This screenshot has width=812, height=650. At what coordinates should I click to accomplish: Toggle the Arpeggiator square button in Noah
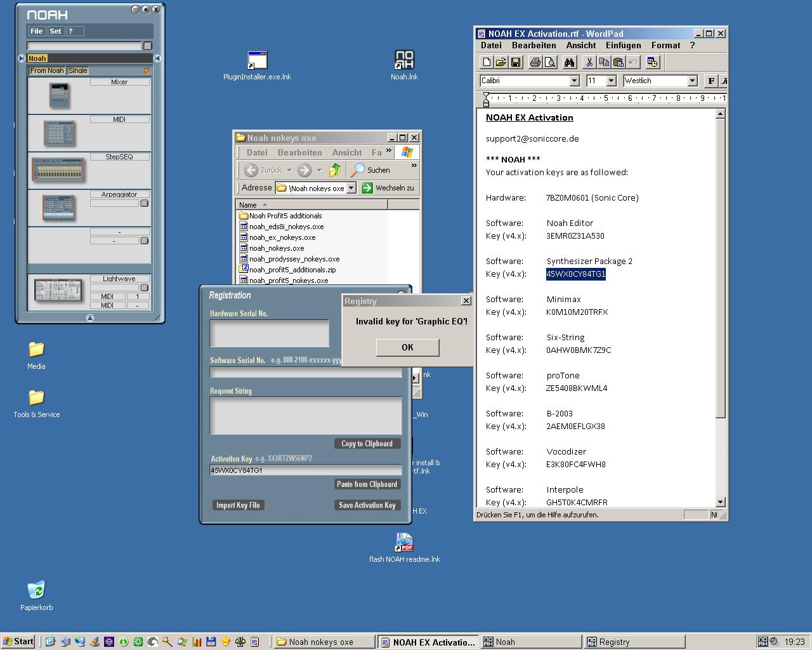pyautogui.click(x=144, y=204)
